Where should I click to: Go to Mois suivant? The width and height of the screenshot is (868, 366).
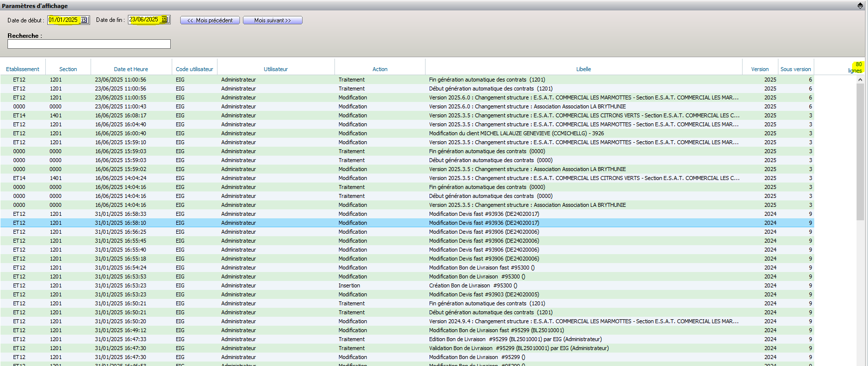272,20
